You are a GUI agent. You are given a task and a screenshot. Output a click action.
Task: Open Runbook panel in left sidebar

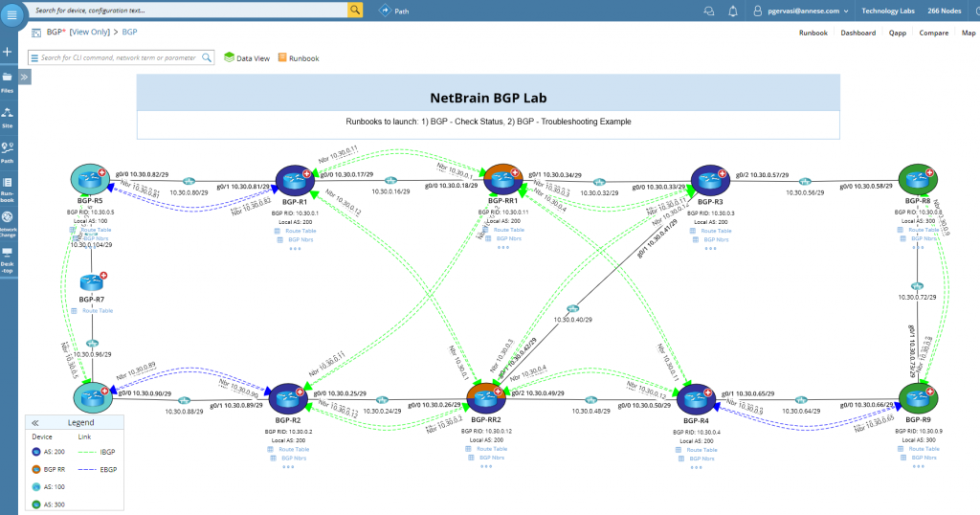click(x=8, y=190)
